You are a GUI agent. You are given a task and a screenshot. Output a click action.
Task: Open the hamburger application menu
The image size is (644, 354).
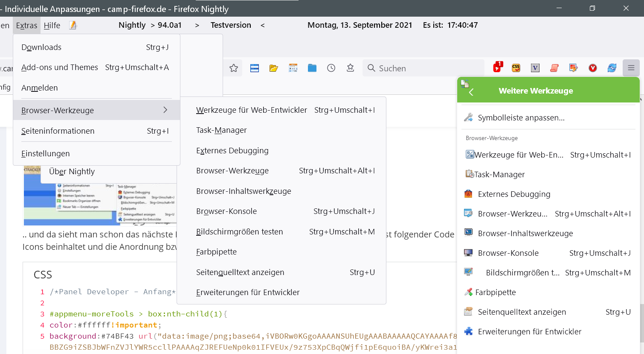[631, 68]
